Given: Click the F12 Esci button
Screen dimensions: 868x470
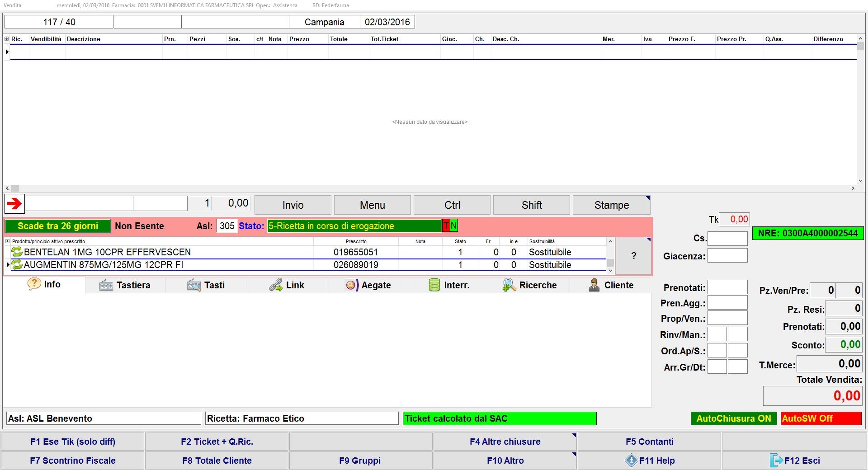Looking at the screenshot, I should [x=794, y=461].
